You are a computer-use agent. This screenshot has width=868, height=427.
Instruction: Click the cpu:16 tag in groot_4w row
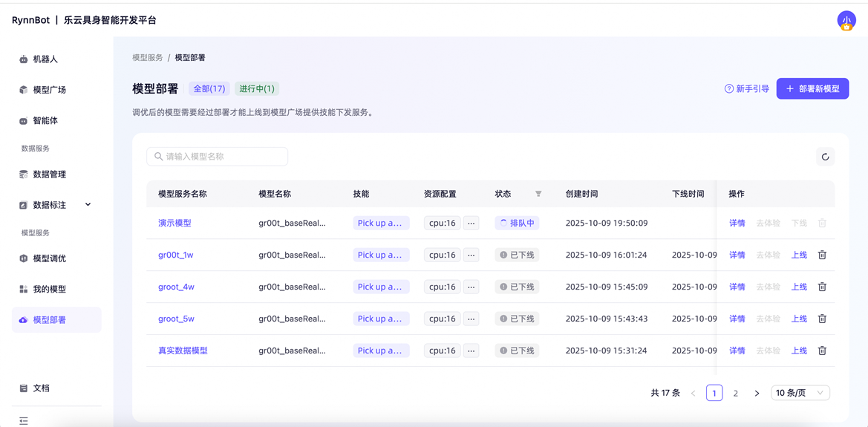(443, 287)
